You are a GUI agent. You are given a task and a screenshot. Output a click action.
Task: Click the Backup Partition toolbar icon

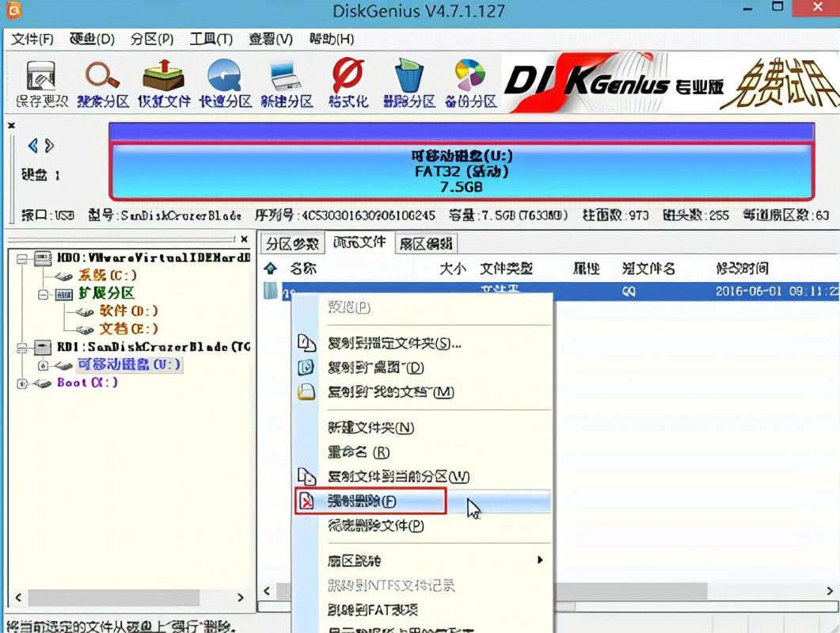click(469, 75)
